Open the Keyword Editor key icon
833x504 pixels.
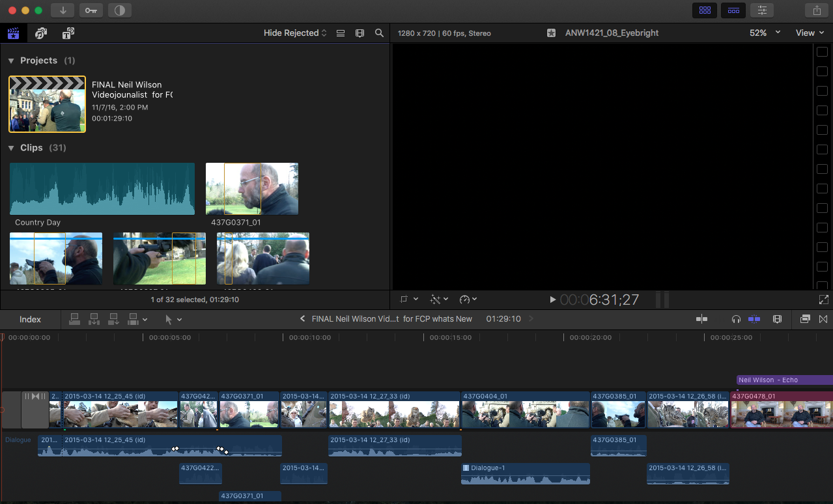91,10
